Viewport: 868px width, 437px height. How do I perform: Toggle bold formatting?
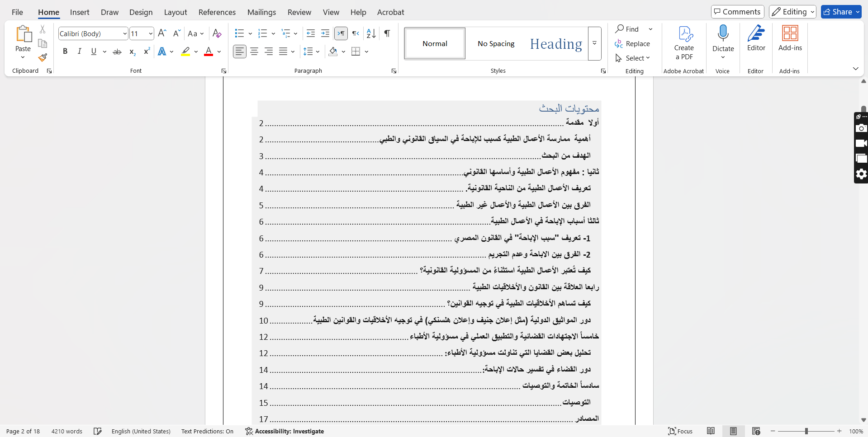[65, 52]
